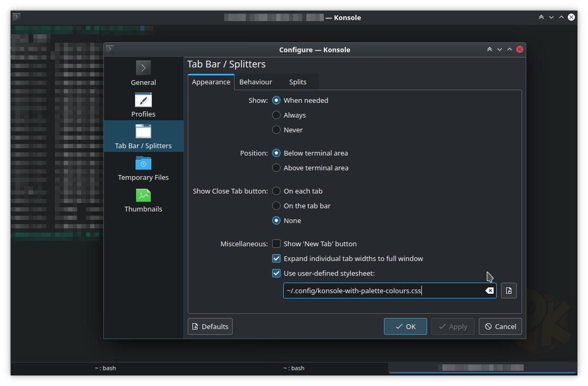Screen dimensions: 588x386
Task: Close the main Konsole window
Action: 571,17
